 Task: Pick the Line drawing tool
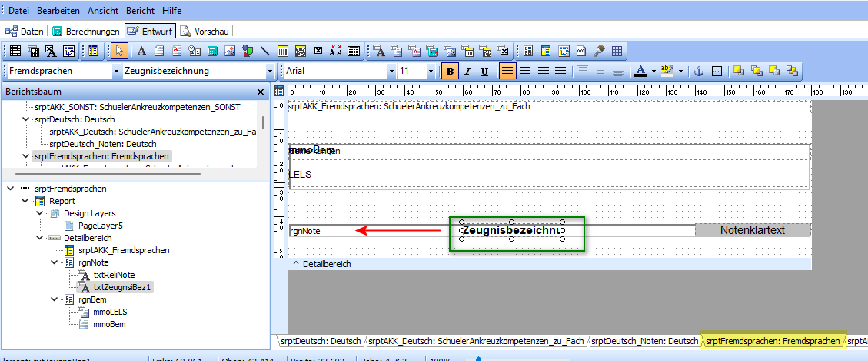coord(265,52)
